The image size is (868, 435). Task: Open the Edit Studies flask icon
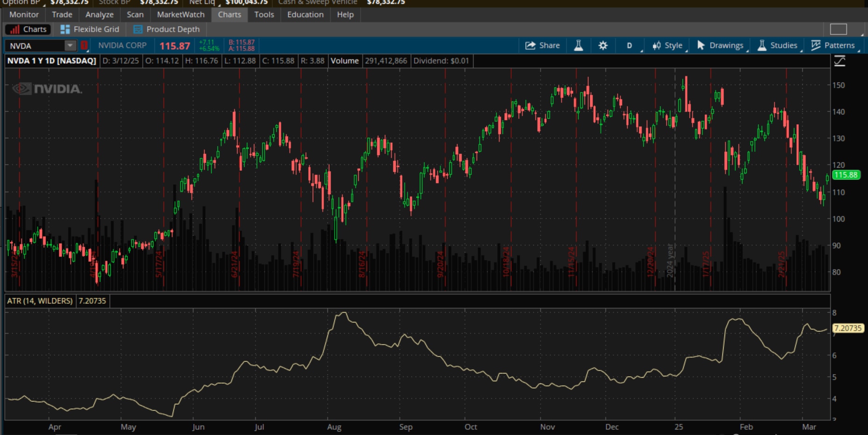point(579,45)
